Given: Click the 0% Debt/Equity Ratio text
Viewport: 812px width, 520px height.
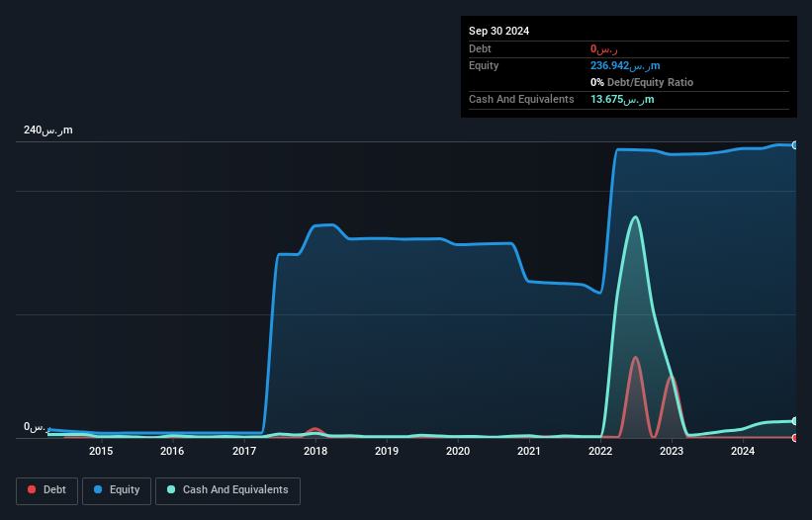Looking at the screenshot, I should pos(642,82).
